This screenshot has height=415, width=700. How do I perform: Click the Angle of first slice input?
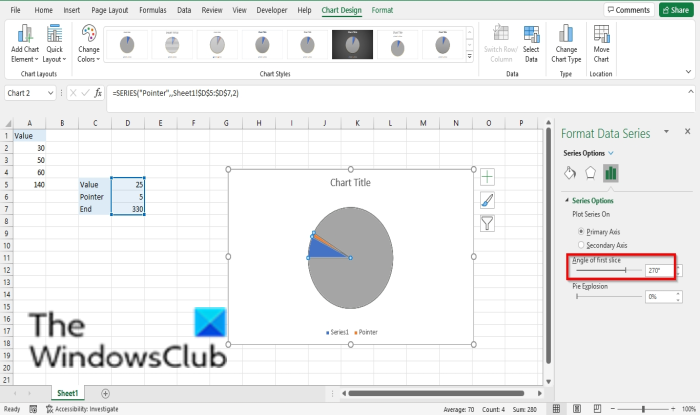point(660,270)
